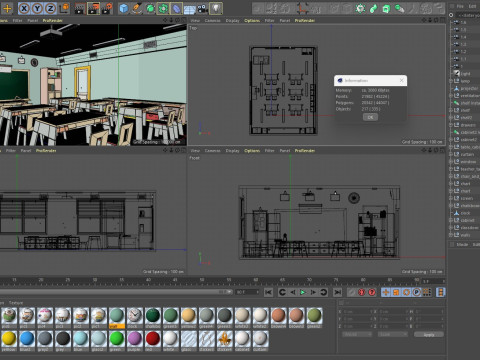Open Texture menu in Material Manager
The height and width of the screenshot is (360, 480).
[x=16, y=303]
